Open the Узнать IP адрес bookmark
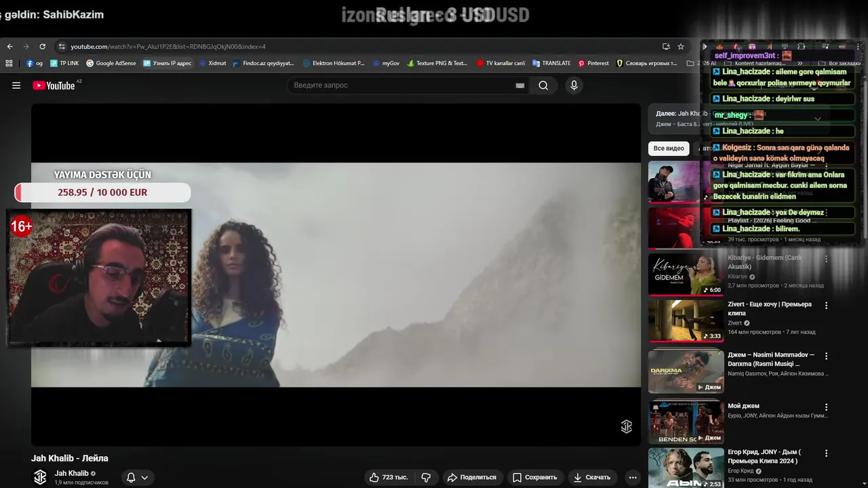This screenshot has height=488, width=868. (167, 63)
